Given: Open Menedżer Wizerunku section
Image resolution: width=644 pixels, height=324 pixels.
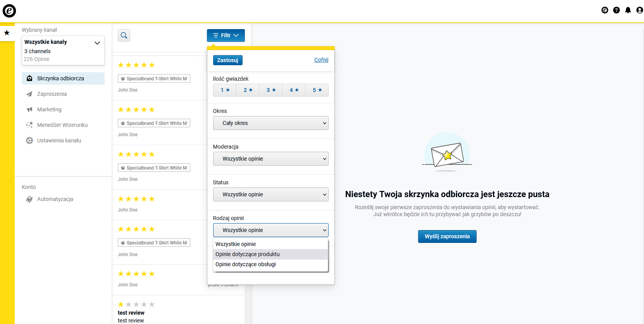Looking at the screenshot, I should pos(63,125).
